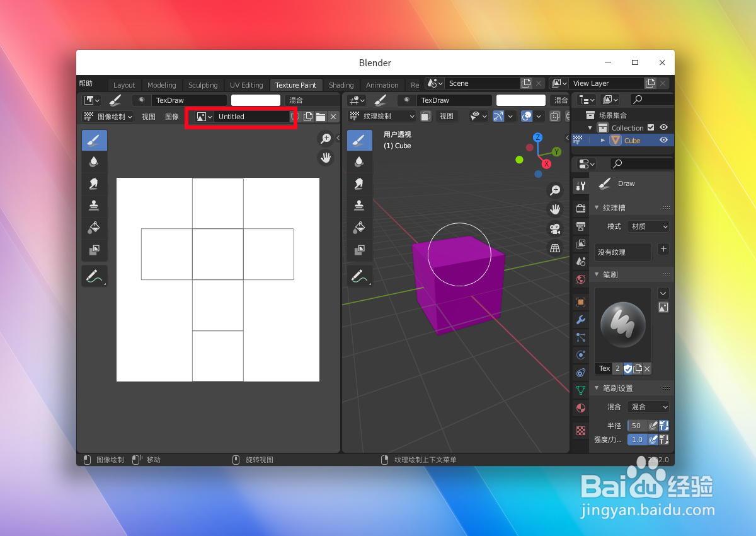Open the Particles properties tab
The height and width of the screenshot is (536, 756).
[581, 337]
